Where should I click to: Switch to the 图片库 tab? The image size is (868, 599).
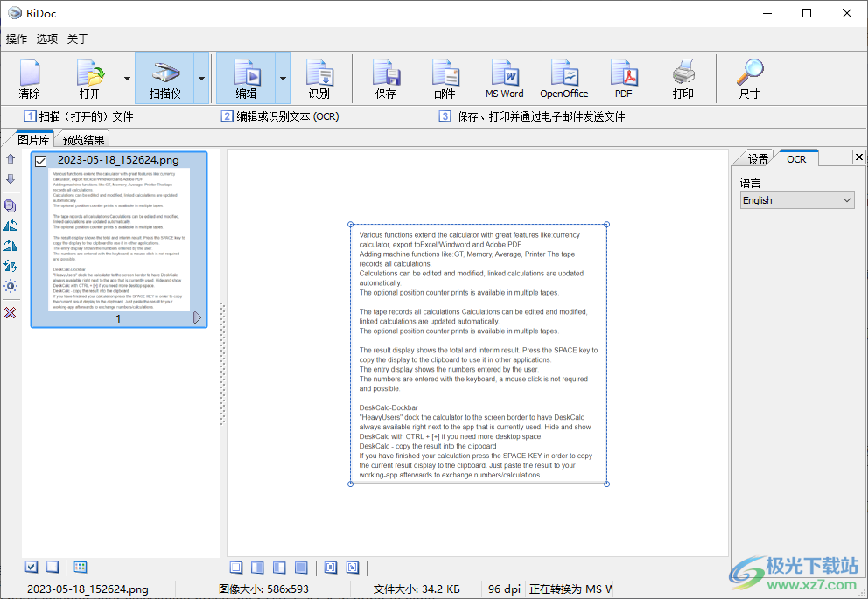point(32,139)
